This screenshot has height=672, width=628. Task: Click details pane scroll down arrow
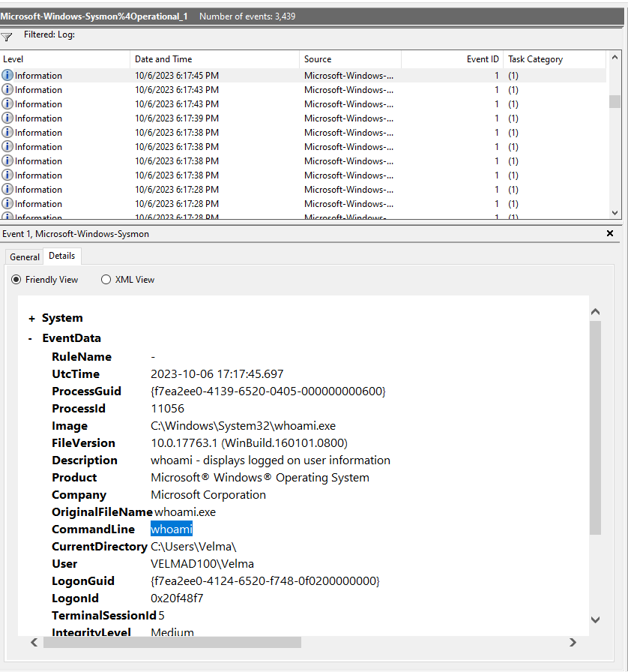595,619
